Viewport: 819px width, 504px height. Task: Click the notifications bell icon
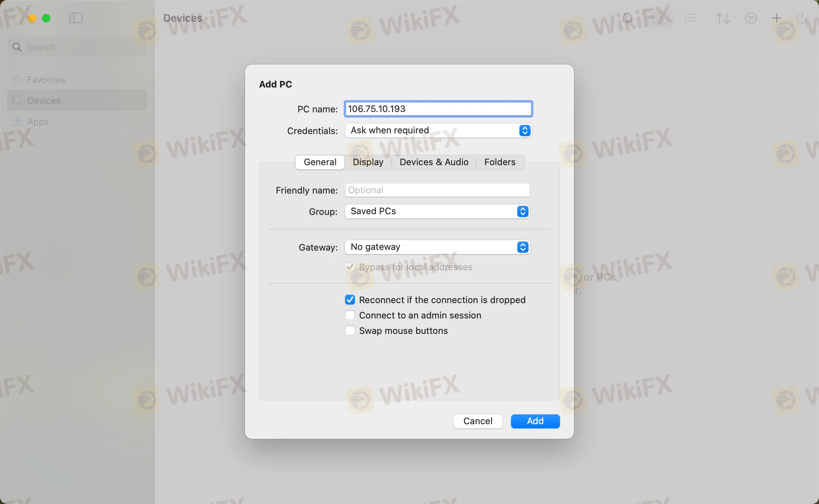[627, 18]
